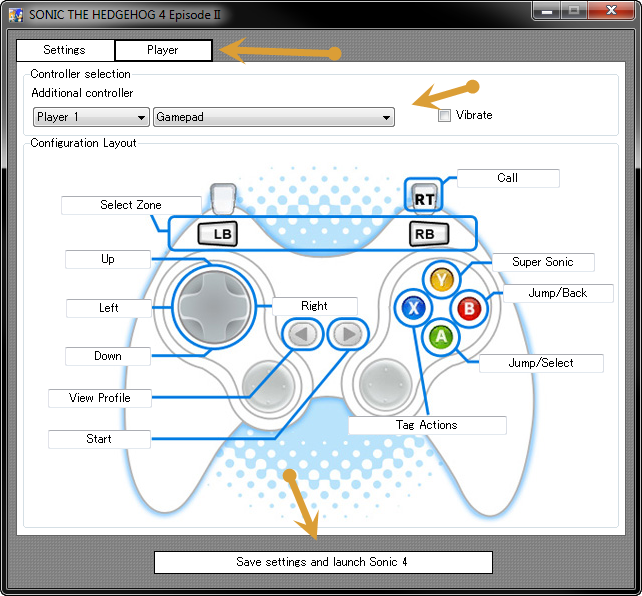Click the Select Zone mapping field
Image resolution: width=642 pixels, height=596 pixels.
131,205
